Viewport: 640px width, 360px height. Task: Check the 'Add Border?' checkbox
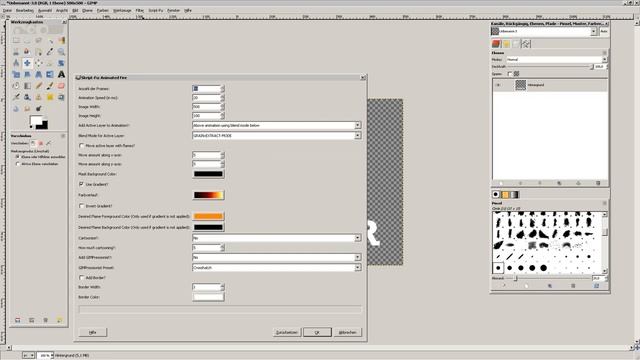coord(81,278)
